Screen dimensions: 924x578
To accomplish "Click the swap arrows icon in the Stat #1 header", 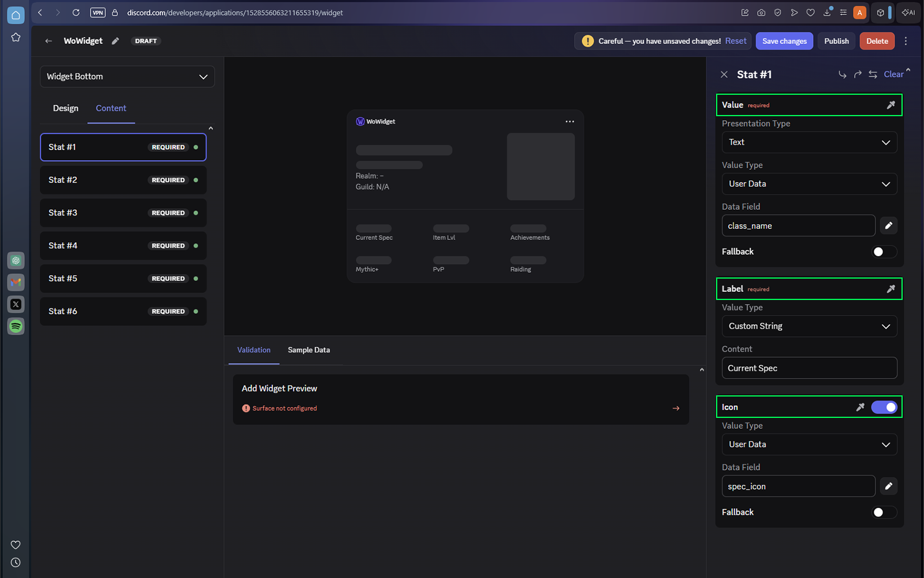I will pos(873,75).
